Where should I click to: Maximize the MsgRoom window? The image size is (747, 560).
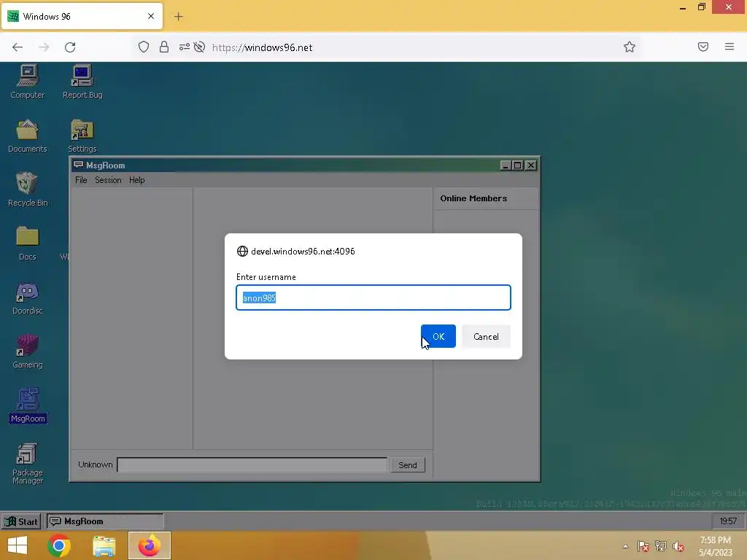517,166
